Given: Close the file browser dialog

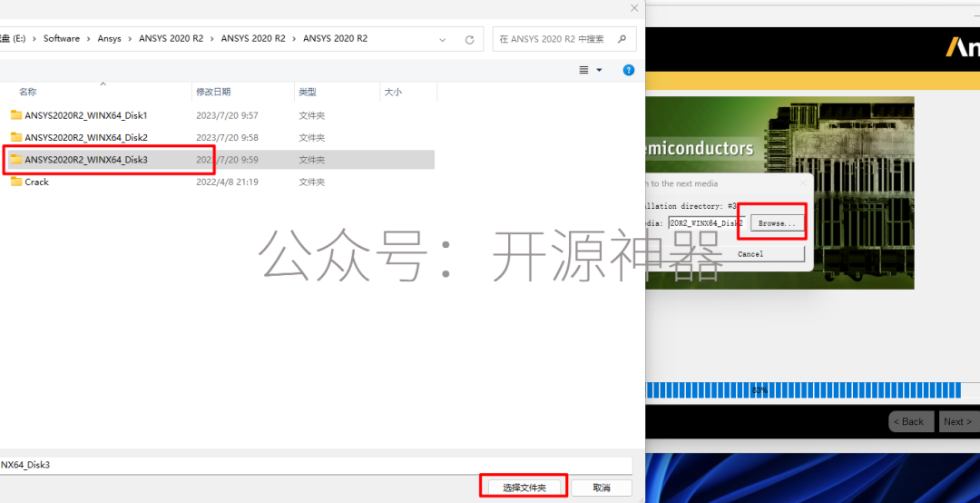Looking at the screenshot, I should (634, 8).
